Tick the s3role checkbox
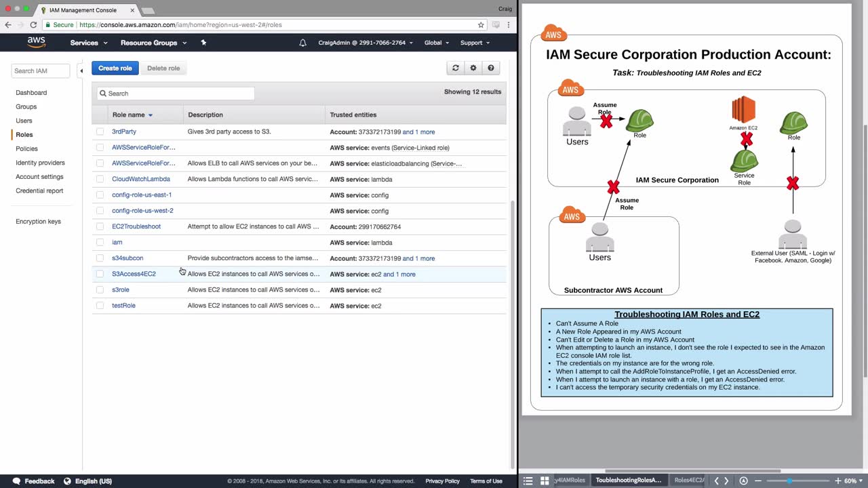868x488 pixels. (100, 289)
